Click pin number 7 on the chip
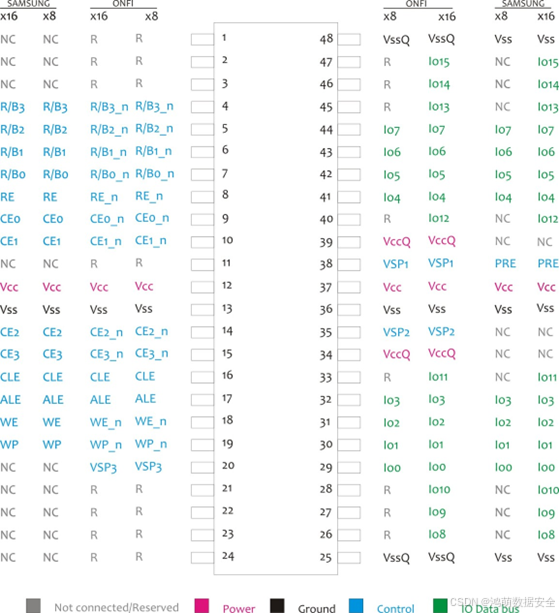559x613 pixels. 225,173
